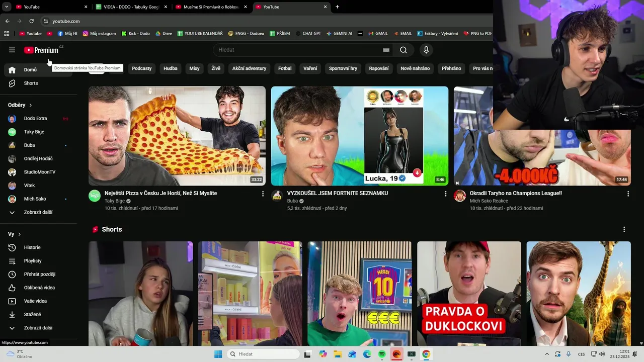Open the Ondřej Hodáč subscription
The width and height of the screenshot is (644, 362).
point(38,159)
